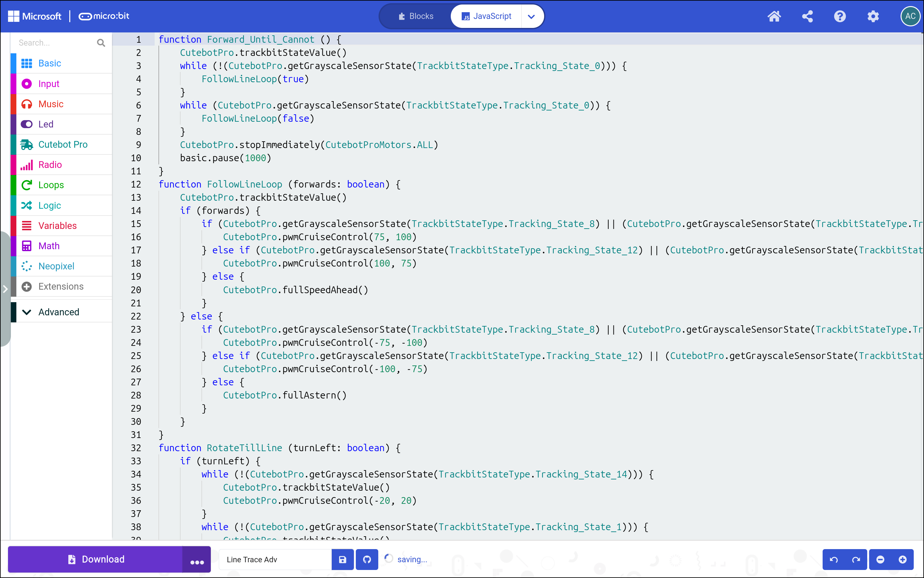This screenshot has width=924, height=578.
Task: Open the Basic toolbox category
Action: pos(61,63)
